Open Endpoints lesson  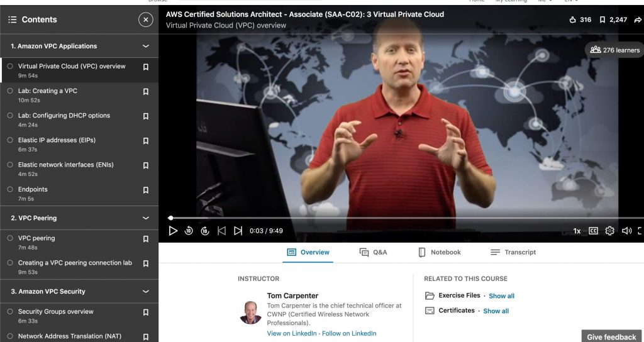[x=33, y=189]
